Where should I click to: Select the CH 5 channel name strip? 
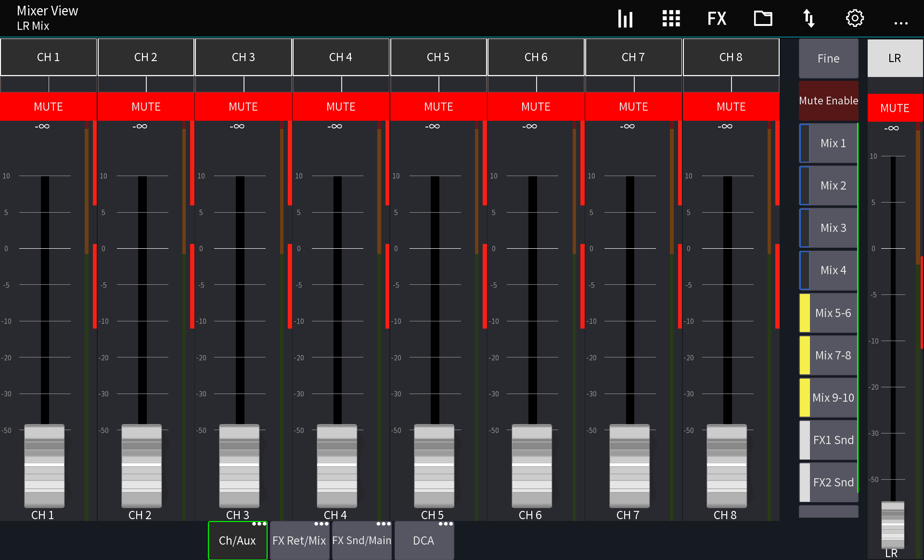pyautogui.click(x=438, y=57)
